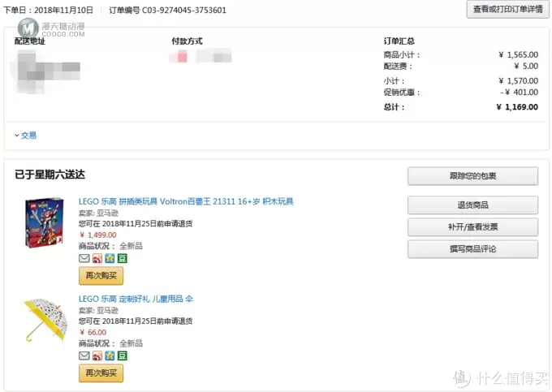Click subtotal value ¥ 1,570.00
The width and height of the screenshot is (552, 392).
[x=519, y=81]
